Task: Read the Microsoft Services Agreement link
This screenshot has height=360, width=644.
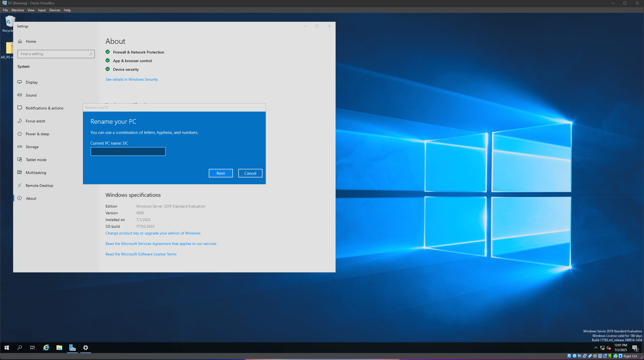Action: click(x=161, y=244)
